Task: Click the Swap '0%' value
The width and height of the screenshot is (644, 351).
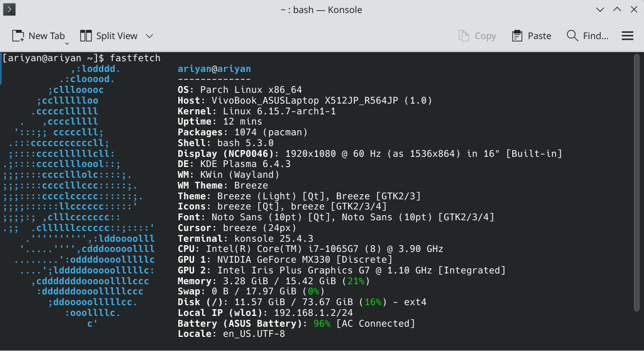Action: (x=314, y=292)
